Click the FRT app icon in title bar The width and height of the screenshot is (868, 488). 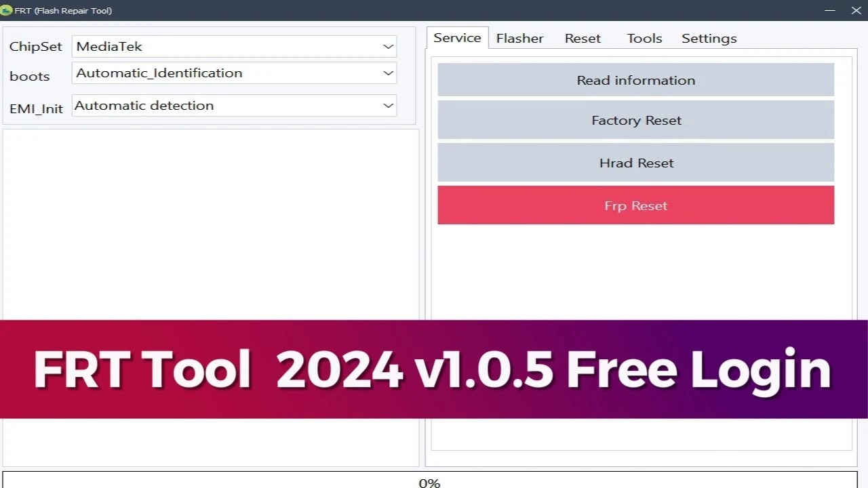point(7,10)
